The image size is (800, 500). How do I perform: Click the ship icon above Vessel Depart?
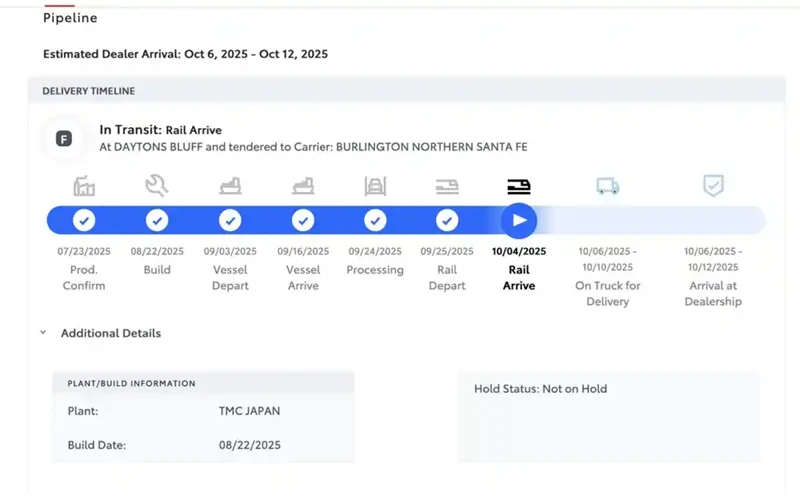click(x=230, y=186)
